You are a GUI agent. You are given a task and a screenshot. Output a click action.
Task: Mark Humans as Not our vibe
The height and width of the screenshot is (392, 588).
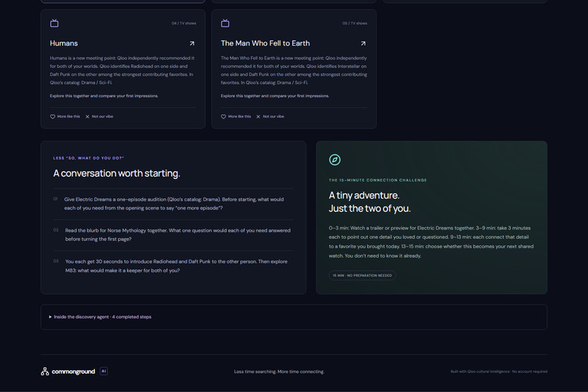99,117
